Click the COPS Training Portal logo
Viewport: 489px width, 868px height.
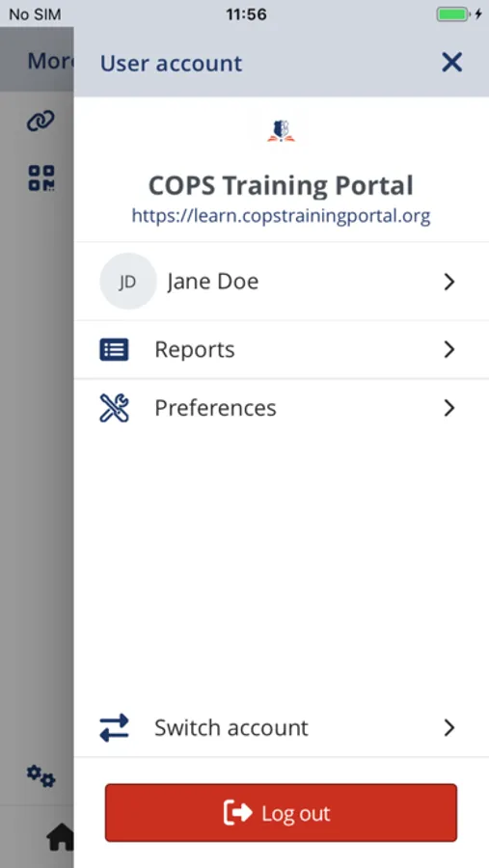281,131
